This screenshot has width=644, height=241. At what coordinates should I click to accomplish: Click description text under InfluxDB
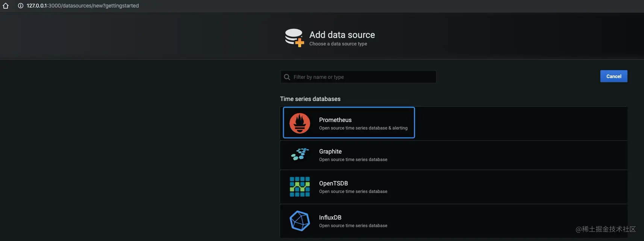(x=353, y=226)
